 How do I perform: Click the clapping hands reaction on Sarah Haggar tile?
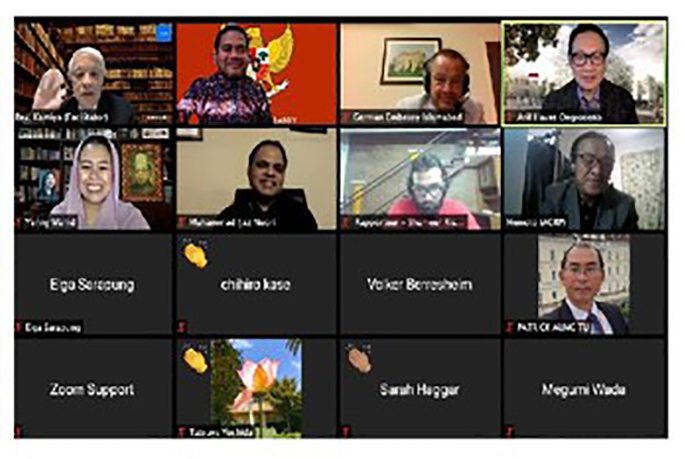click(360, 360)
